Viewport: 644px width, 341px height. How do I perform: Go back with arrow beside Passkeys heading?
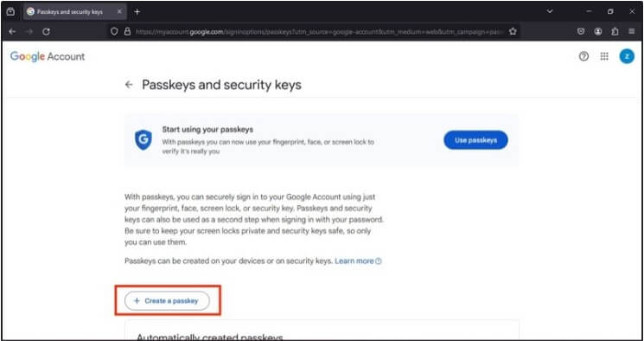point(130,85)
